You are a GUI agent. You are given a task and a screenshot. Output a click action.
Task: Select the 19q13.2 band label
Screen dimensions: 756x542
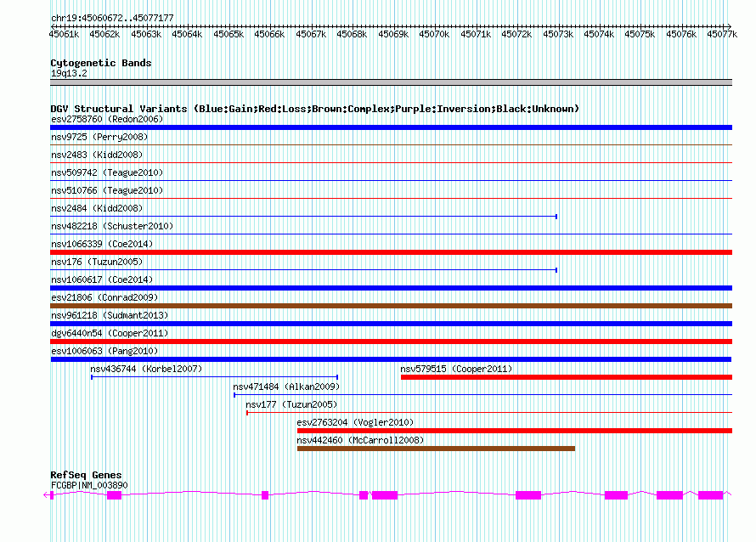click(69, 73)
